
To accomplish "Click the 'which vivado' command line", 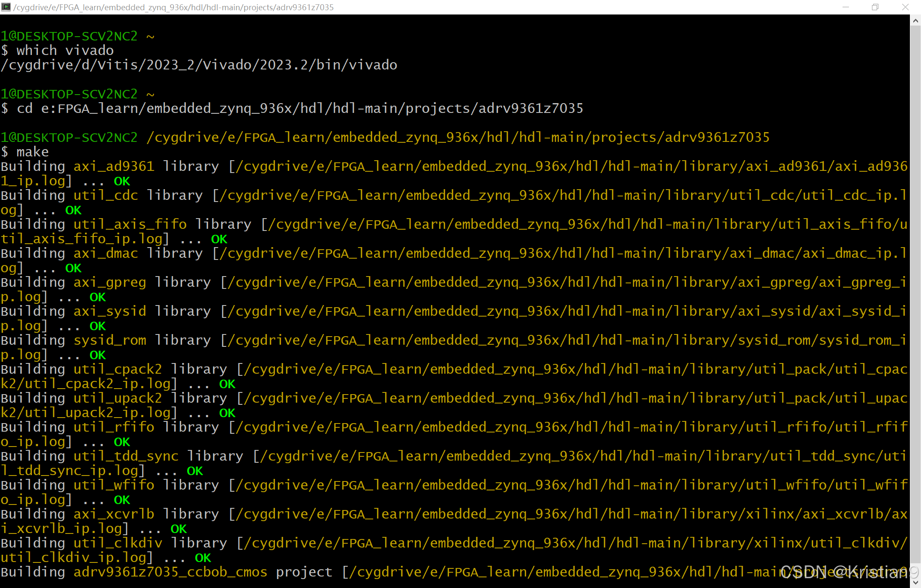I will click(x=65, y=51).
